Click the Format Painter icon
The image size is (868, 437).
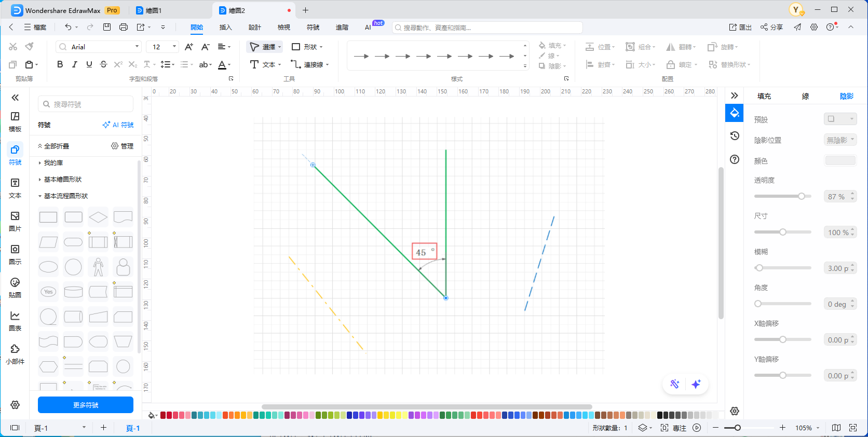[x=30, y=47]
